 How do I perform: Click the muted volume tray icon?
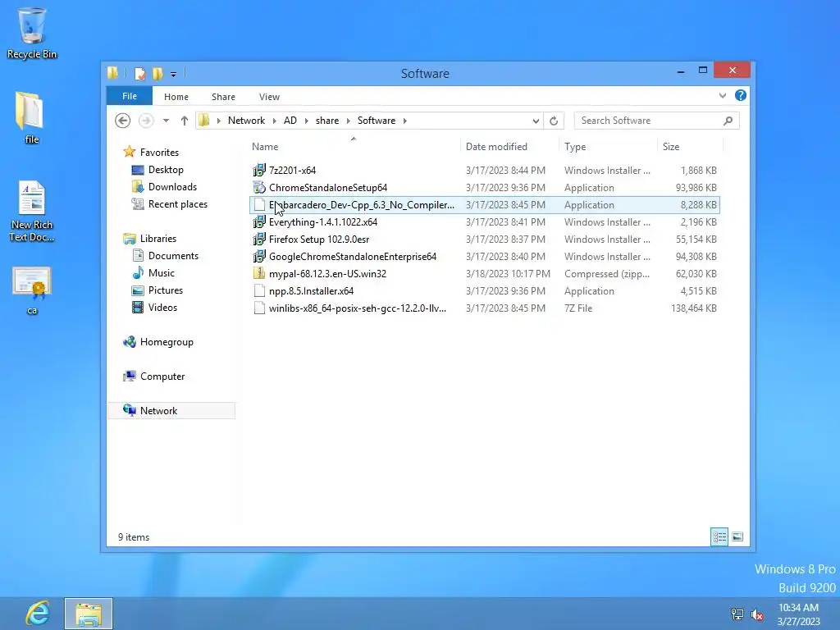[757, 614]
